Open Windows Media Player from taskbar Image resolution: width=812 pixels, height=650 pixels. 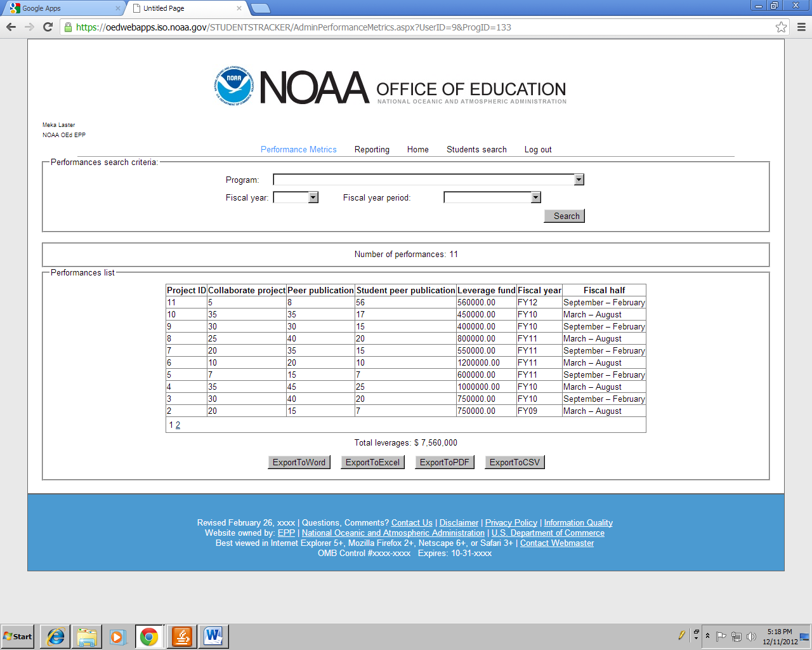[x=118, y=636]
